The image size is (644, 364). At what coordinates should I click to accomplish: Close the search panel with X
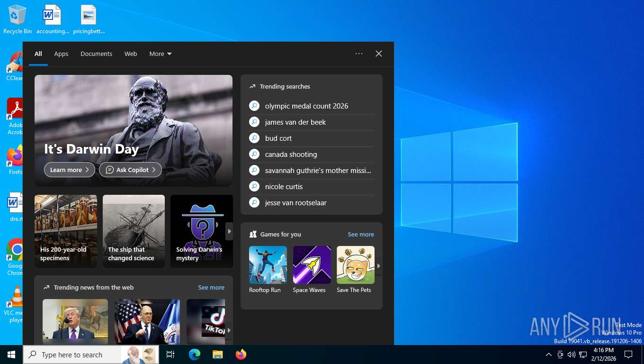[x=379, y=54]
